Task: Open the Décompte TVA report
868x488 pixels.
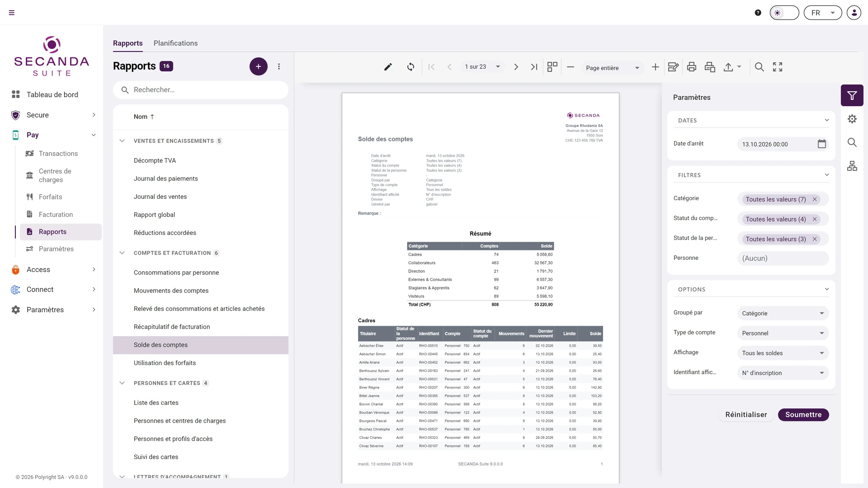Action: pyautogui.click(x=200, y=160)
